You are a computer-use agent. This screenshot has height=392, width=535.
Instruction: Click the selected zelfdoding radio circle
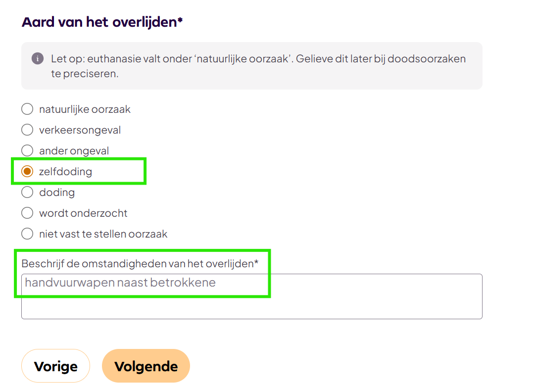pos(27,172)
